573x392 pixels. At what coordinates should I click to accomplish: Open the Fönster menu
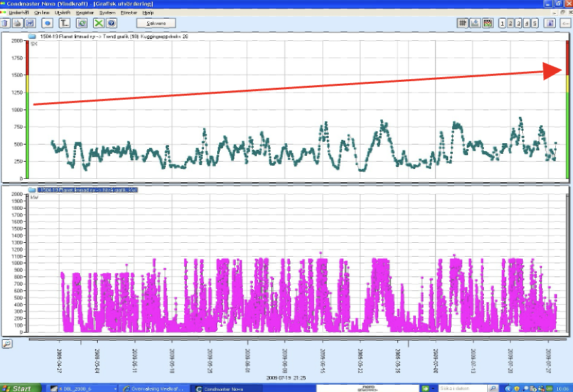click(x=128, y=13)
